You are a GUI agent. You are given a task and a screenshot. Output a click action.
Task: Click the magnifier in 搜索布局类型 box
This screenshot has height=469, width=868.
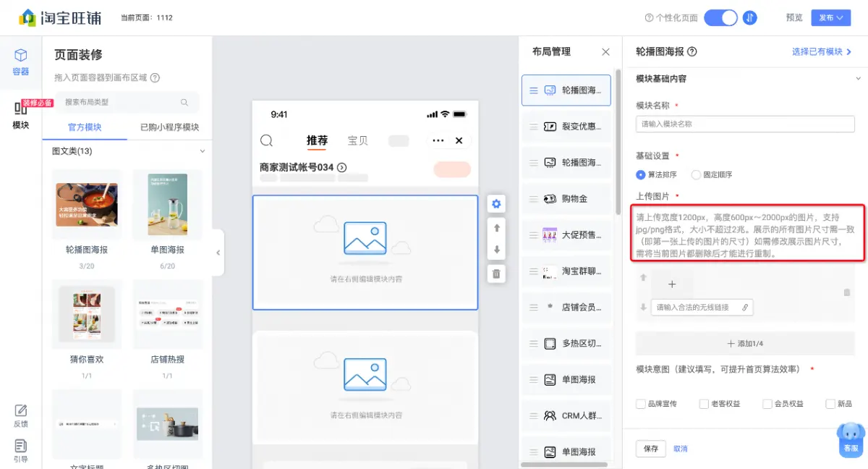184,103
